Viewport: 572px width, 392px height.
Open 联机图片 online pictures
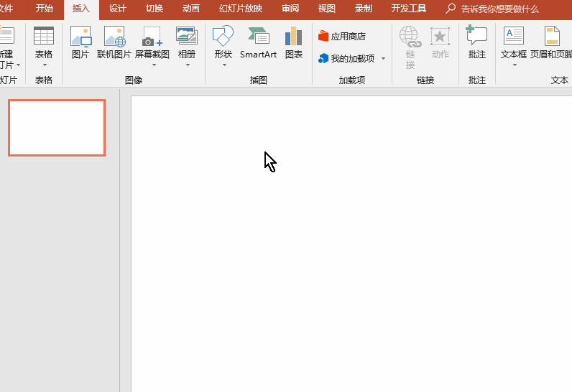114,37
